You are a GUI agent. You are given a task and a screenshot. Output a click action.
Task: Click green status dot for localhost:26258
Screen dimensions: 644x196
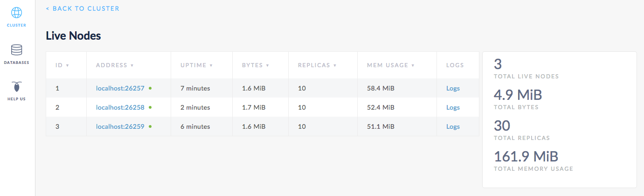coord(150,107)
